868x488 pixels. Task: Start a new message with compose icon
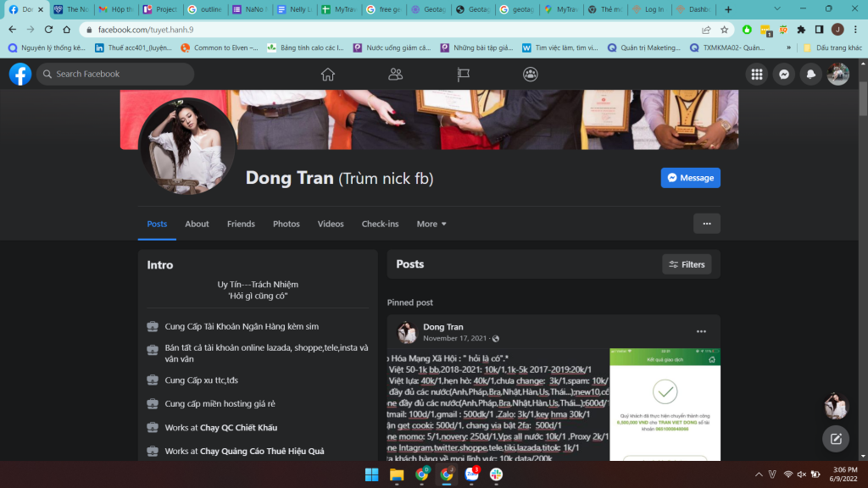click(x=836, y=438)
